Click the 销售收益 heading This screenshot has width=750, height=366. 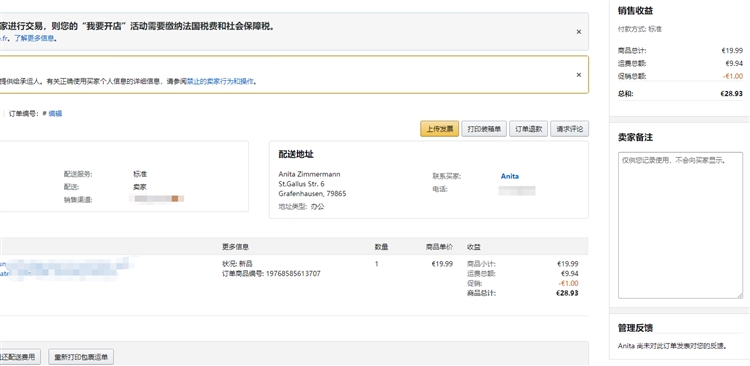coord(635,11)
